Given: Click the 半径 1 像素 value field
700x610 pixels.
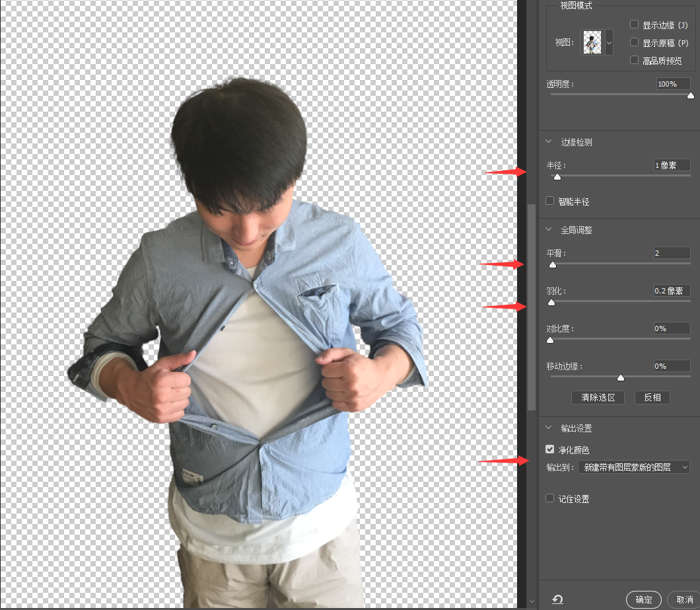Looking at the screenshot, I should (672, 165).
